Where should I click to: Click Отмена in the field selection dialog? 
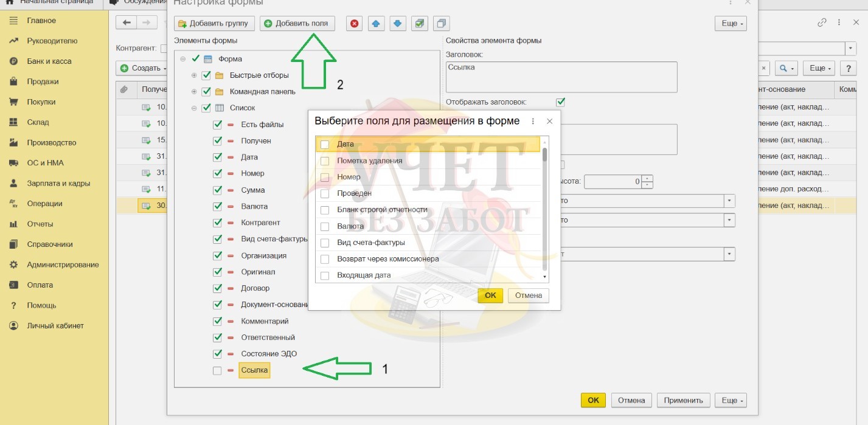pyautogui.click(x=528, y=295)
